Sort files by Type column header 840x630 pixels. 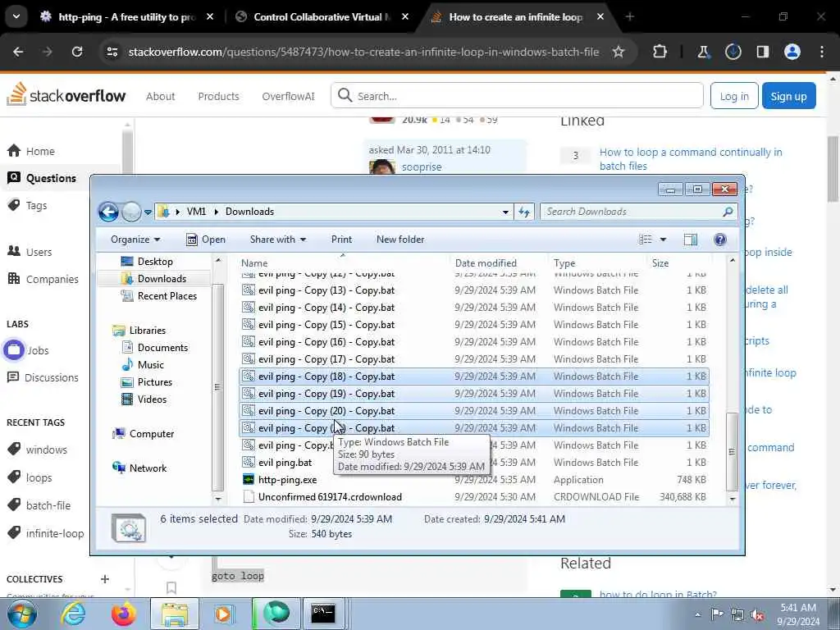598,263
